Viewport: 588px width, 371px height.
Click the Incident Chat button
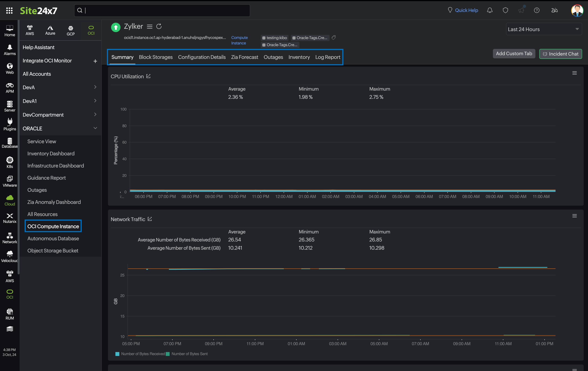tap(560, 54)
